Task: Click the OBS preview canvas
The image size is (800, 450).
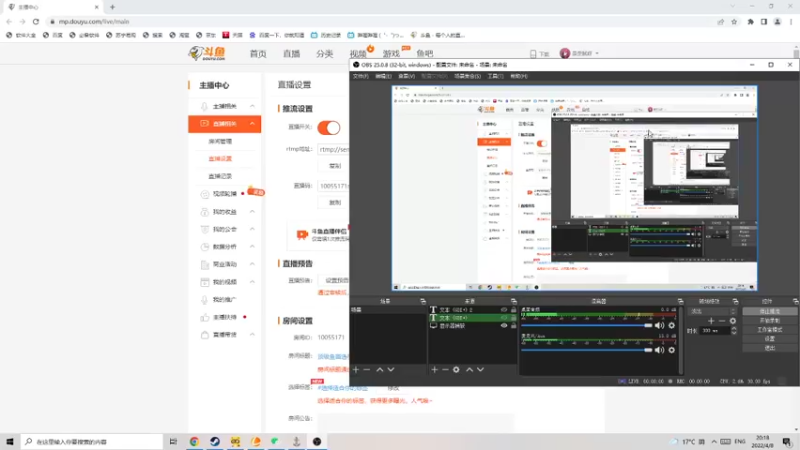Action: (x=574, y=188)
